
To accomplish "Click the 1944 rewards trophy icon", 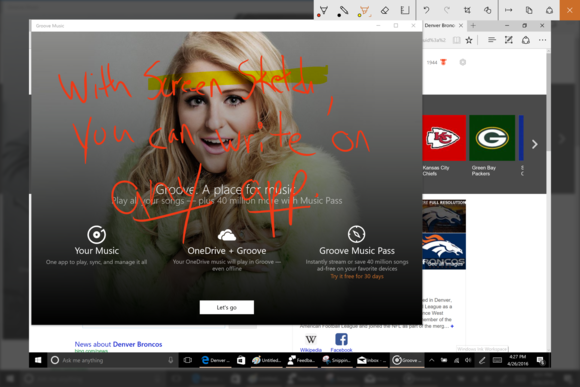I will [443, 62].
